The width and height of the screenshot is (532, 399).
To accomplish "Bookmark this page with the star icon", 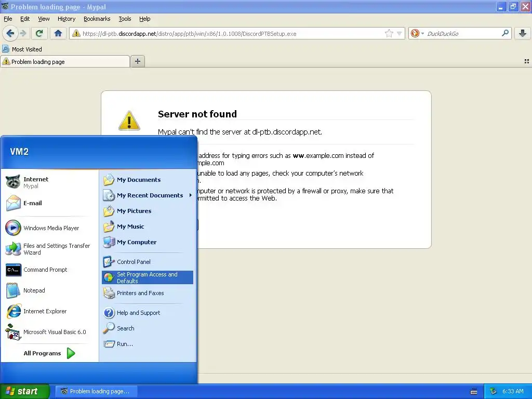I will [389, 33].
